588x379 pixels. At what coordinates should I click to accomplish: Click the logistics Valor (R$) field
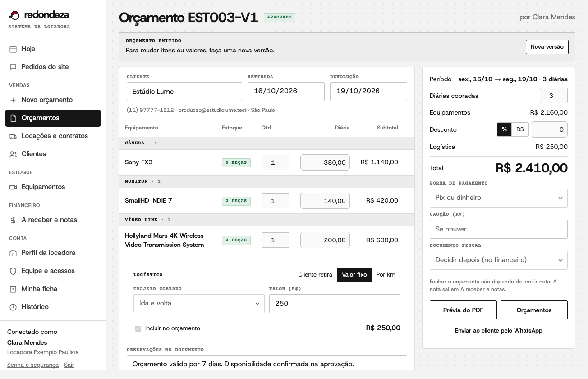[x=335, y=304]
